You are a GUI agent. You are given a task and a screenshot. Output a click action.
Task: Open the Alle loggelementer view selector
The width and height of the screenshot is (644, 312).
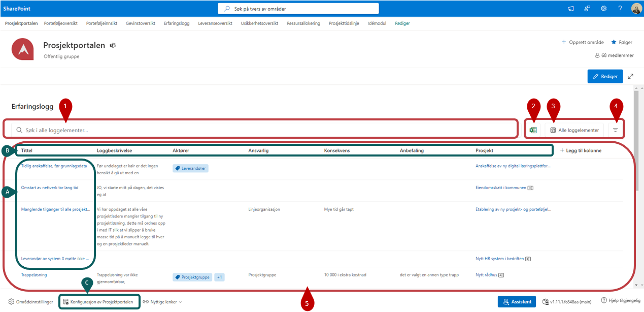point(574,130)
